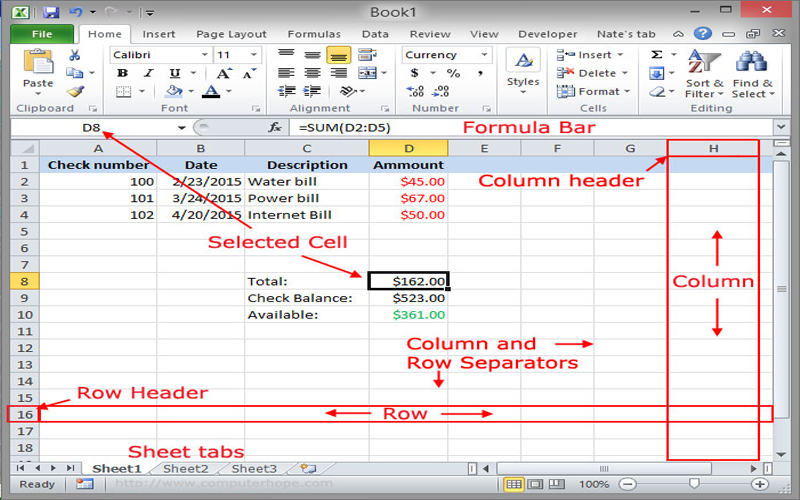Adjust the zoom slider handle
The width and height of the screenshot is (800, 500).
tap(693, 483)
